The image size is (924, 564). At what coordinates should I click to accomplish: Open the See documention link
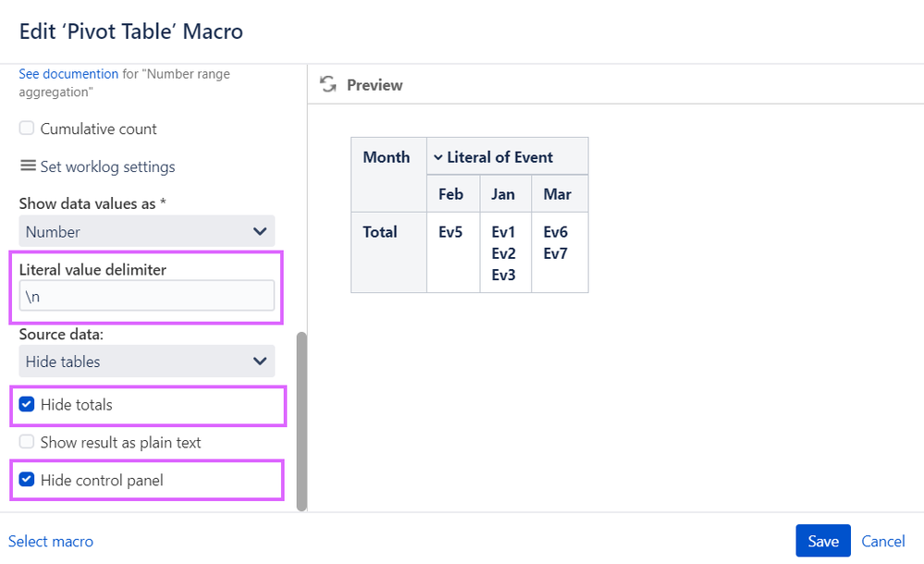click(68, 74)
